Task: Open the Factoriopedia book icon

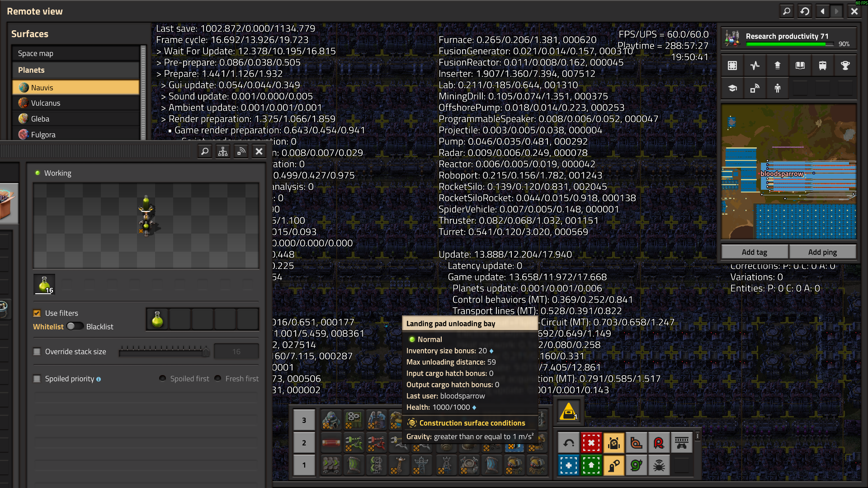Action: 800,66
